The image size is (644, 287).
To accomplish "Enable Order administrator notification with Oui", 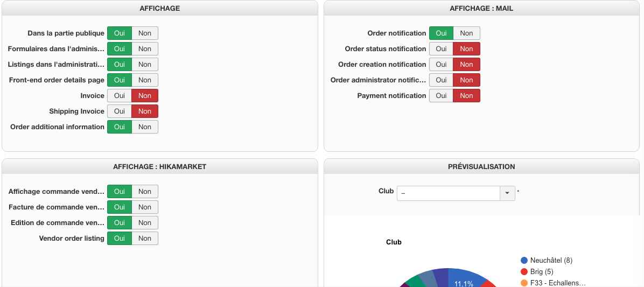I will point(441,80).
